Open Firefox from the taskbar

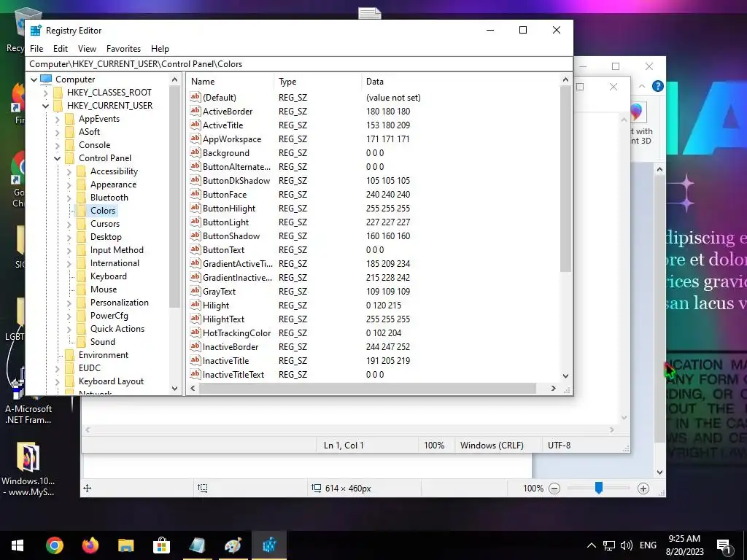point(90,545)
